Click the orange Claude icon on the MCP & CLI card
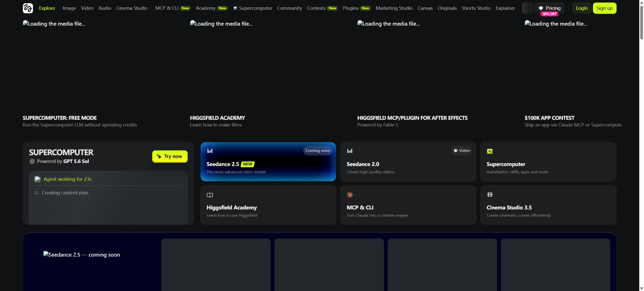The height and width of the screenshot is (291, 644). tap(350, 195)
